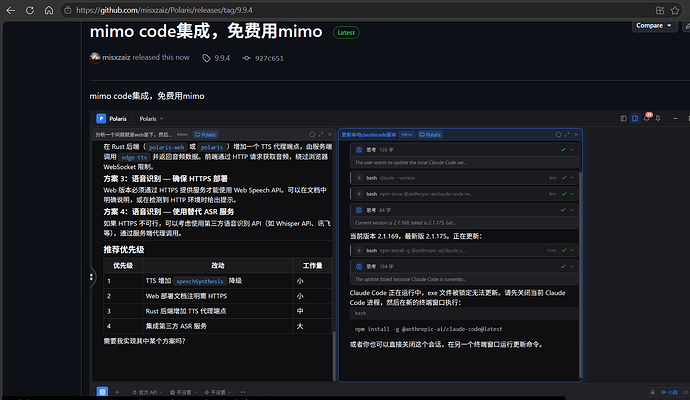Expand the right session panel to fullscreen

[x=567, y=135]
